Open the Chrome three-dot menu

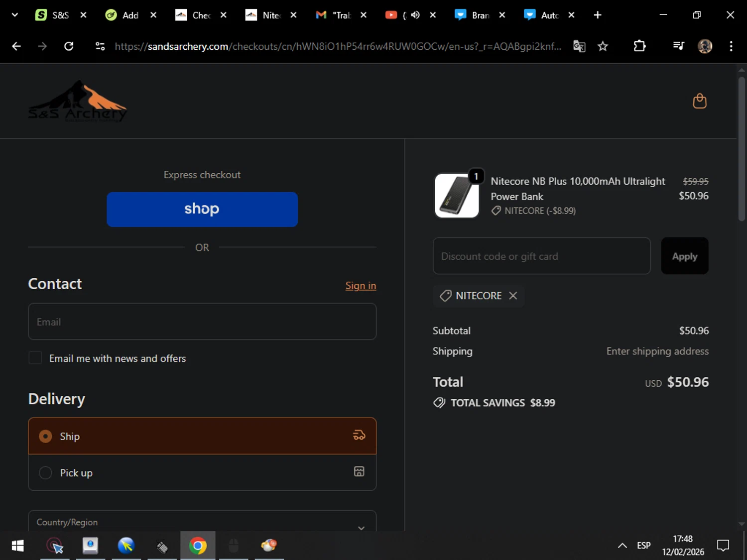point(731,46)
